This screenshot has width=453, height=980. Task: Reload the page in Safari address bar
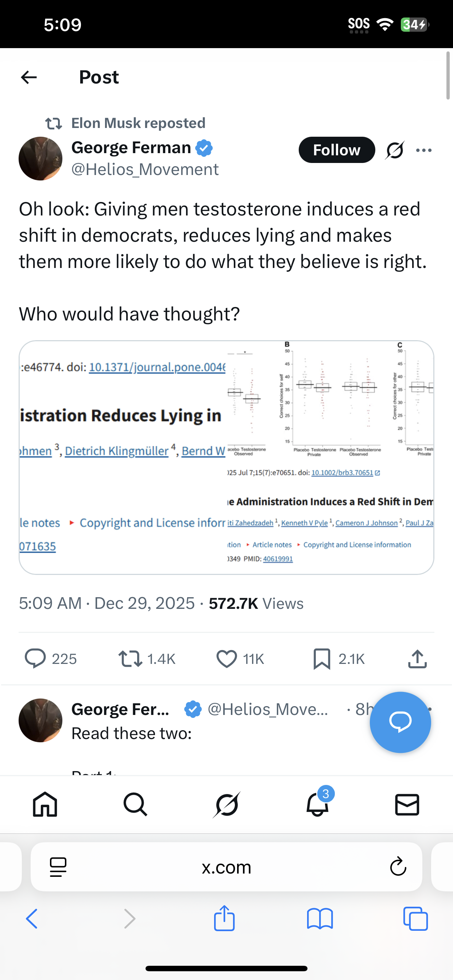tap(398, 867)
